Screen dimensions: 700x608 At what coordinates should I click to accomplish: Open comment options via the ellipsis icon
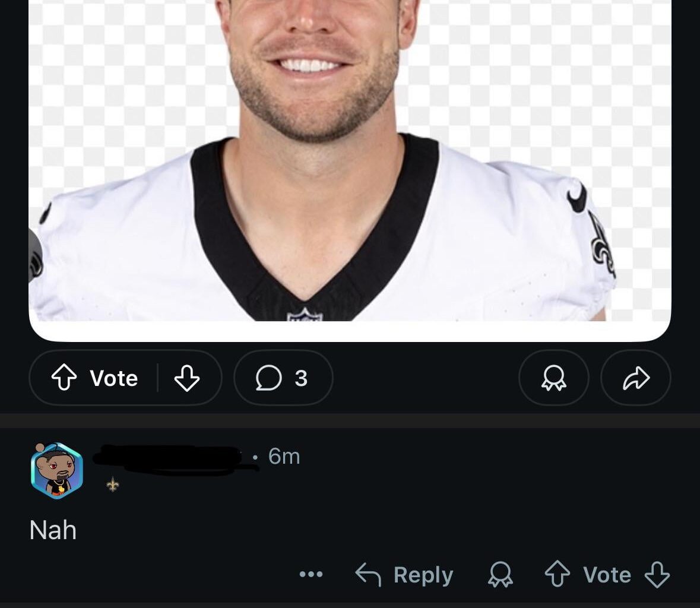coord(311,574)
